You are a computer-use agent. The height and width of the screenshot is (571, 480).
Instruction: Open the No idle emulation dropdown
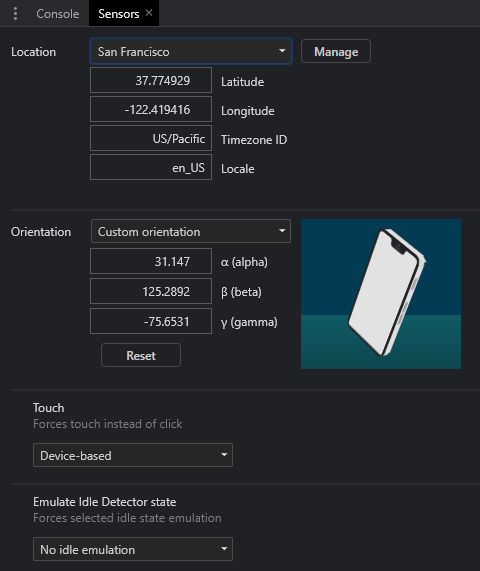tap(133, 549)
